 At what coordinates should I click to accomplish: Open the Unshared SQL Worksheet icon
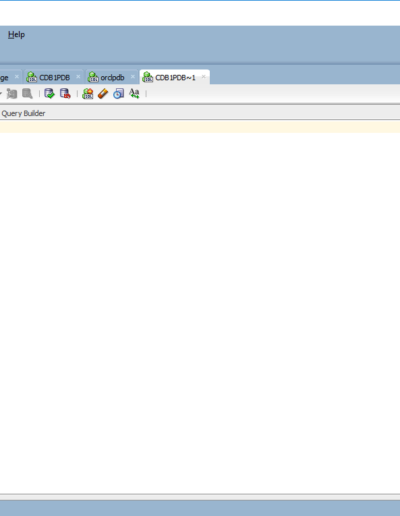[88, 94]
